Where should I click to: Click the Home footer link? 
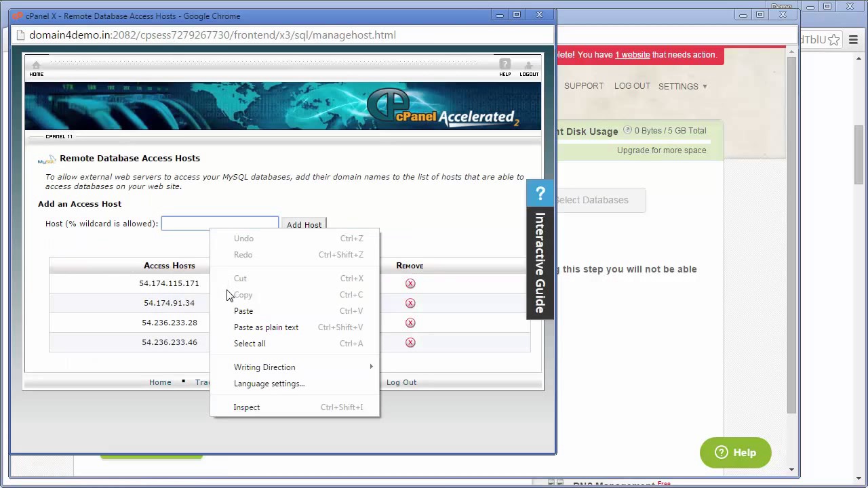[x=160, y=382]
